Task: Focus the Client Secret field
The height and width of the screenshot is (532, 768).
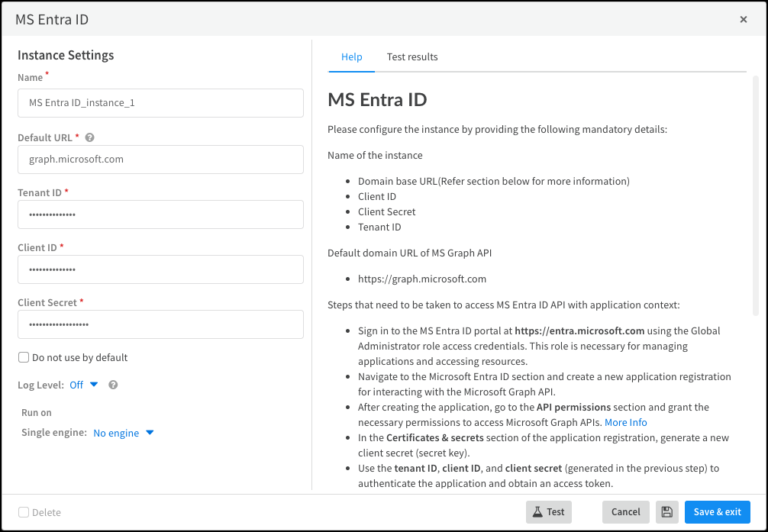Action: click(160, 324)
